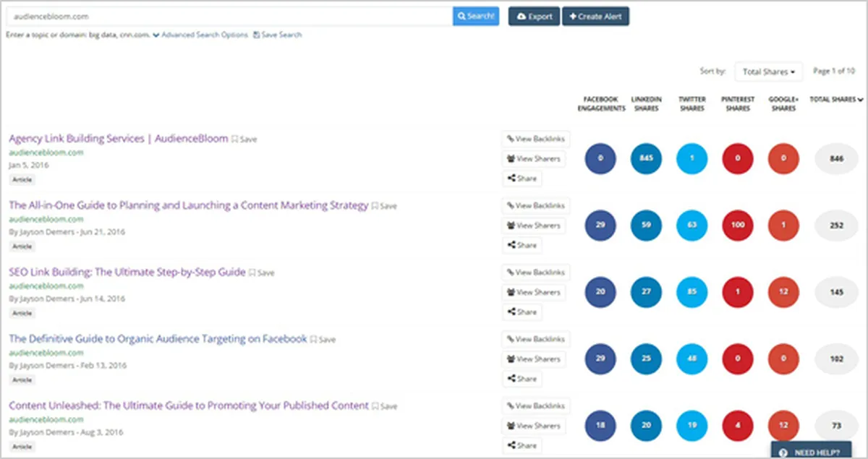Viewport: 868px width, 459px height.
Task: Click the Pinterest Shares column header
Action: (x=738, y=104)
